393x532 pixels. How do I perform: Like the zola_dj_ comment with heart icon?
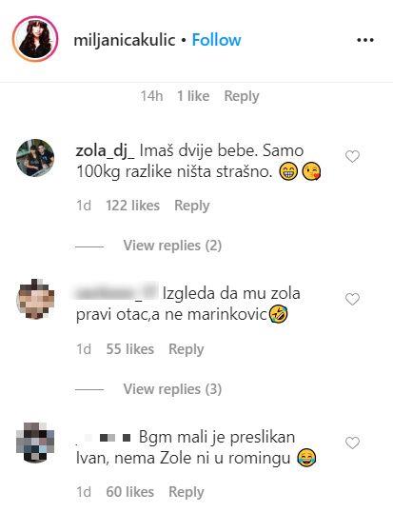click(352, 156)
